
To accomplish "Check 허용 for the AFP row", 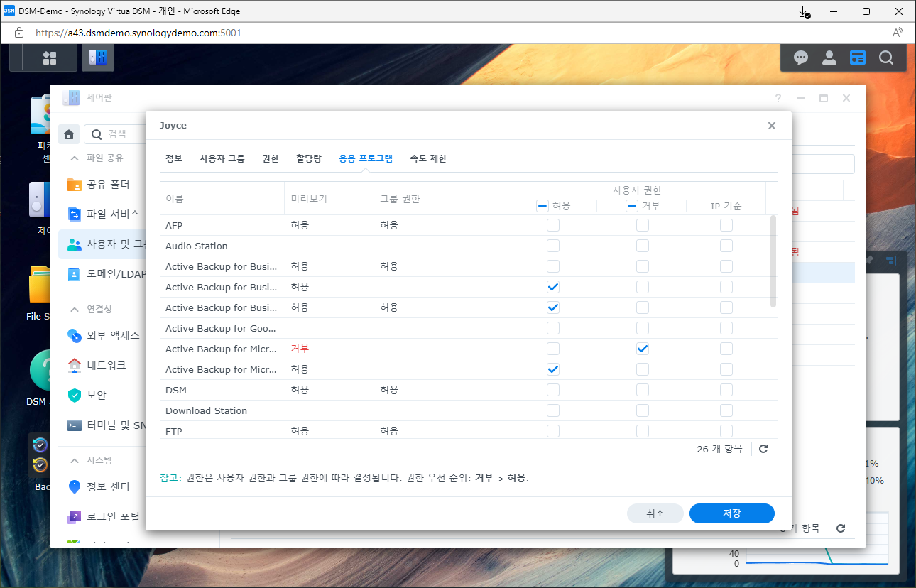I will tap(553, 225).
